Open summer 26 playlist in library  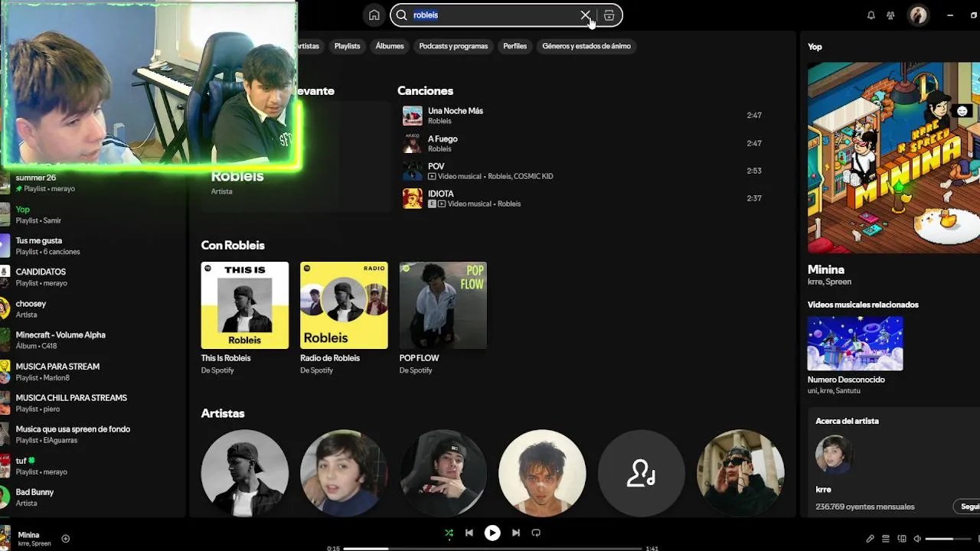click(x=92, y=182)
